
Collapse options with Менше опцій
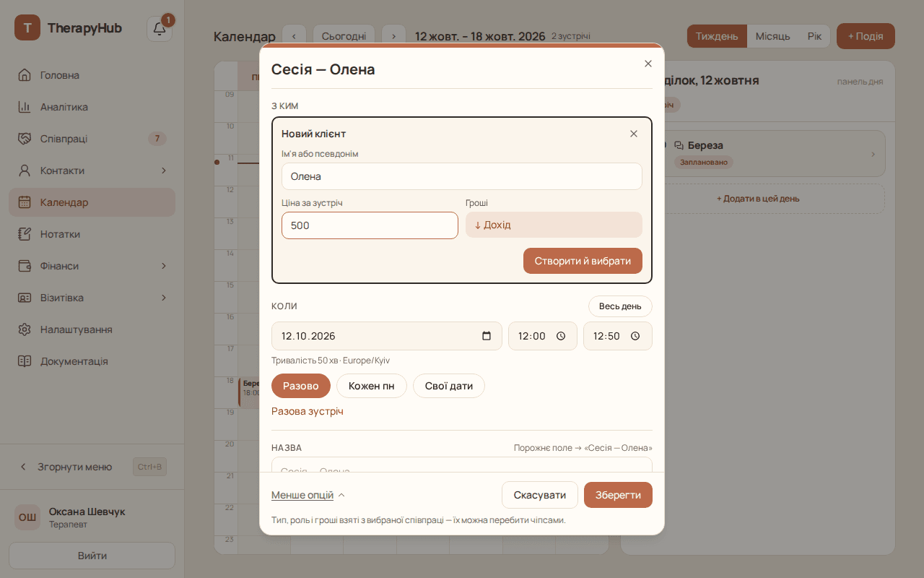click(x=308, y=495)
